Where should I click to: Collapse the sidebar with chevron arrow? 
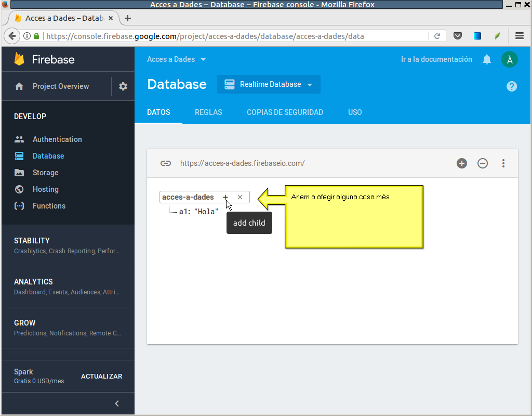[117, 404]
